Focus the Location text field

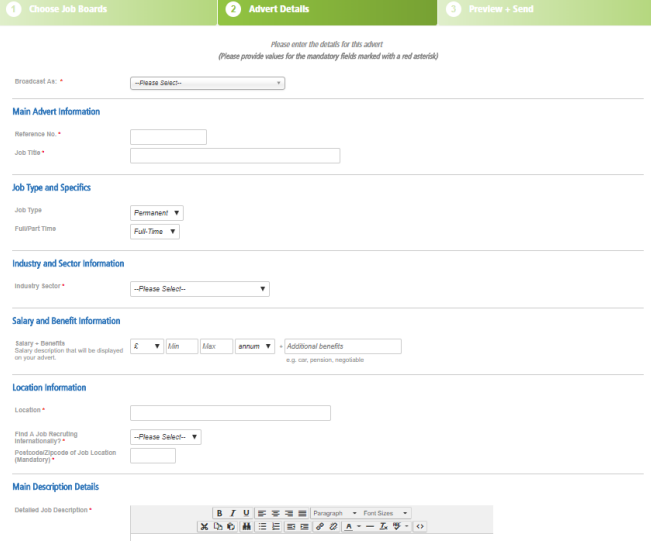[230, 413]
